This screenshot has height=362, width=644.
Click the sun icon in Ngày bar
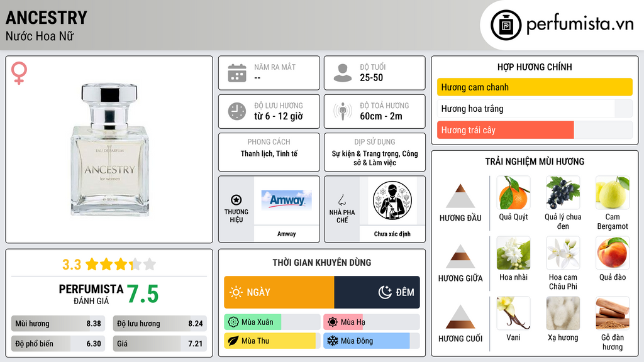[236, 292]
